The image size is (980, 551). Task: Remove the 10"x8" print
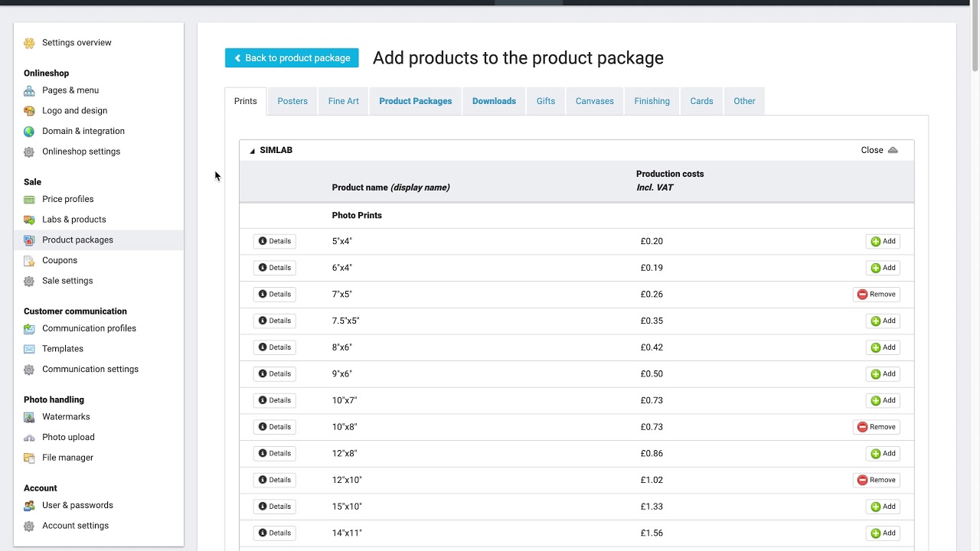pos(876,427)
